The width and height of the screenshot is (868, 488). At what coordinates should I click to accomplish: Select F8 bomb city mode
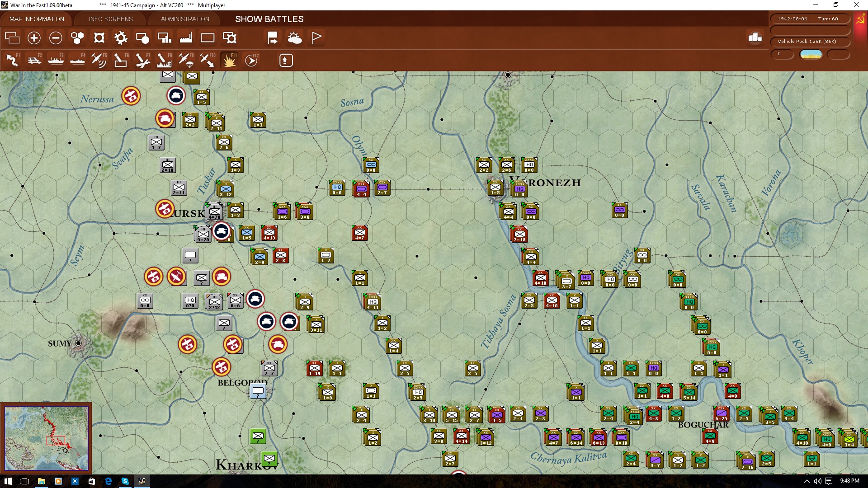(164, 60)
